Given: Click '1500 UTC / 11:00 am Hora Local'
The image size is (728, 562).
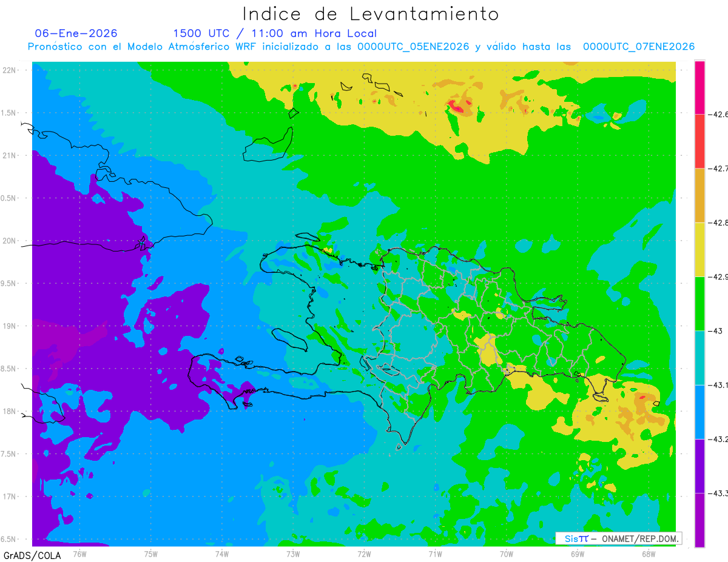Looking at the screenshot, I should 275,33.
